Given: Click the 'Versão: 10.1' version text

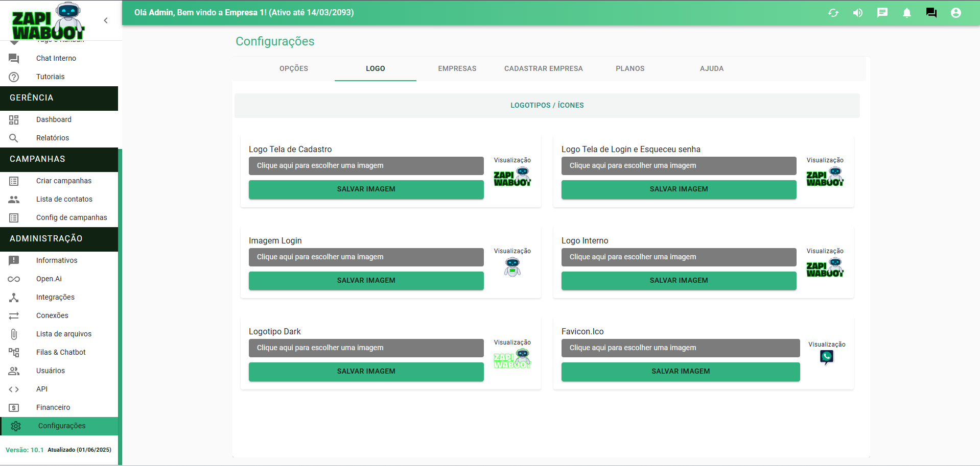Looking at the screenshot, I should (25, 450).
